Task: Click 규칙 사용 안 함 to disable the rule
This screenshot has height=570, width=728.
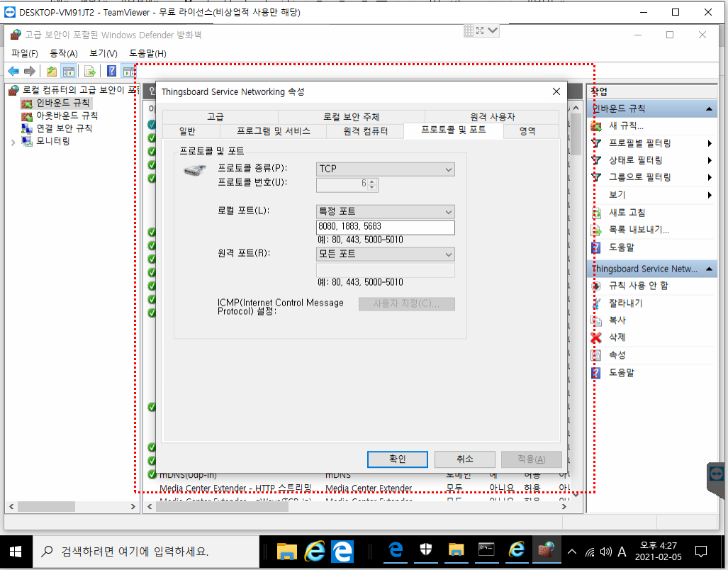Action: click(x=639, y=286)
